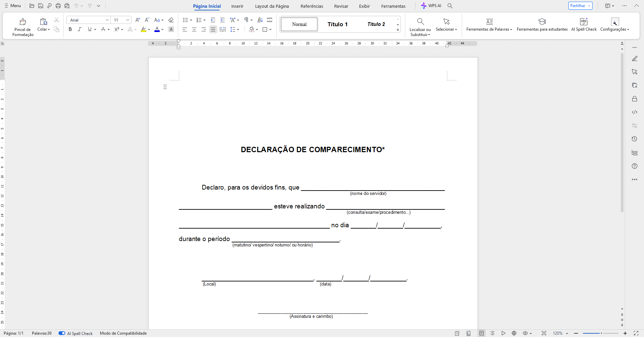The height and width of the screenshot is (337, 644).
Task: Open the Format Painter (Pincel de Formatação) tool
Action: click(23, 27)
